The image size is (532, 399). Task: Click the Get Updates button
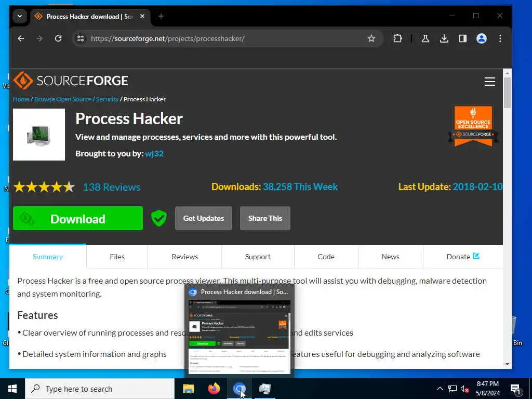coord(204,218)
